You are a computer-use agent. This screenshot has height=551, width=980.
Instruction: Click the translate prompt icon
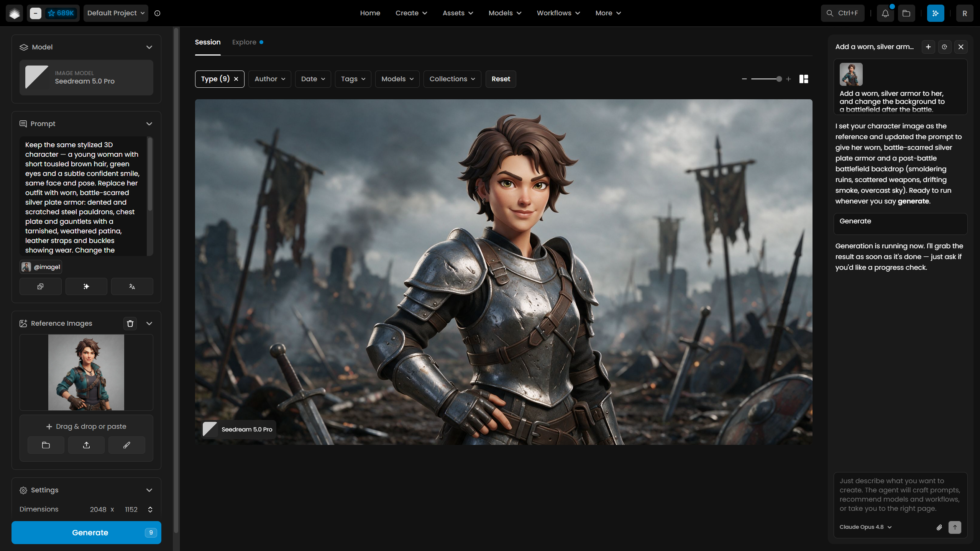(x=132, y=286)
